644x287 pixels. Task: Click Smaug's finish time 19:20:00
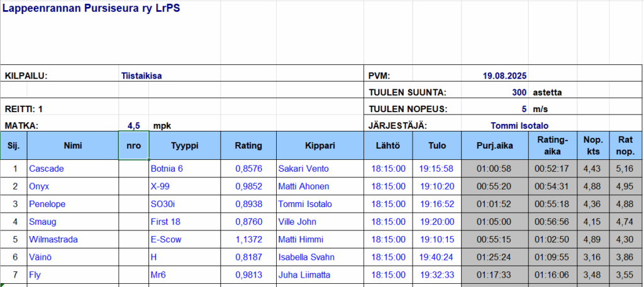pyautogui.click(x=436, y=222)
